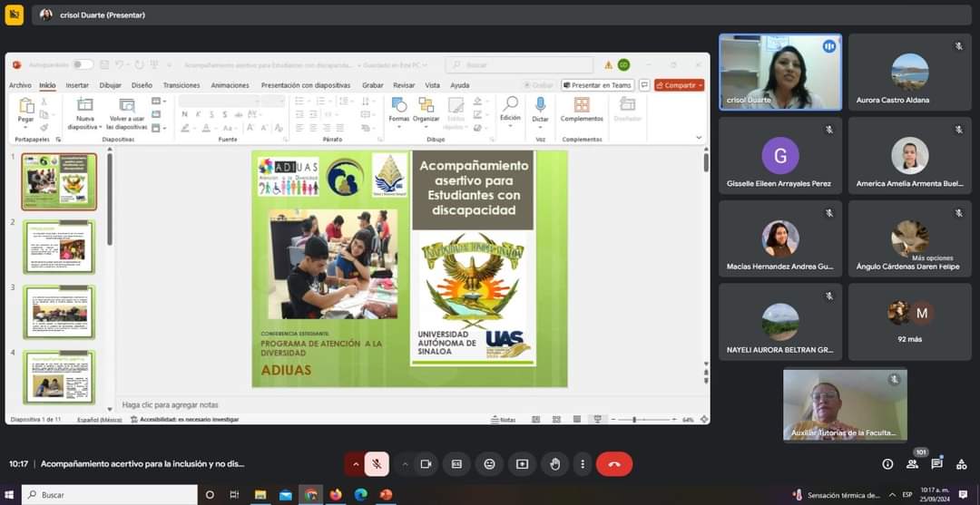Open meeting details info icon
This screenshot has height=505, width=980.
pos(887,464)
